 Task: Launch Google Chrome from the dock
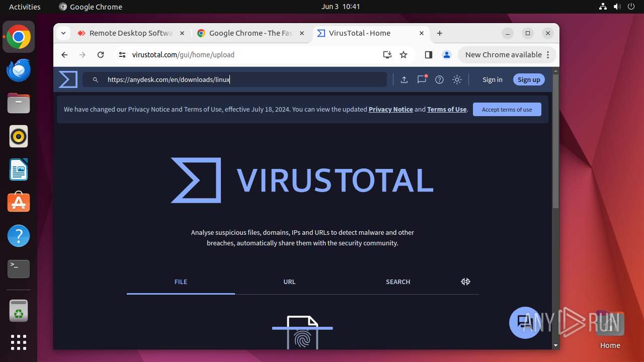pyautogui.click(x=19, y=37)
